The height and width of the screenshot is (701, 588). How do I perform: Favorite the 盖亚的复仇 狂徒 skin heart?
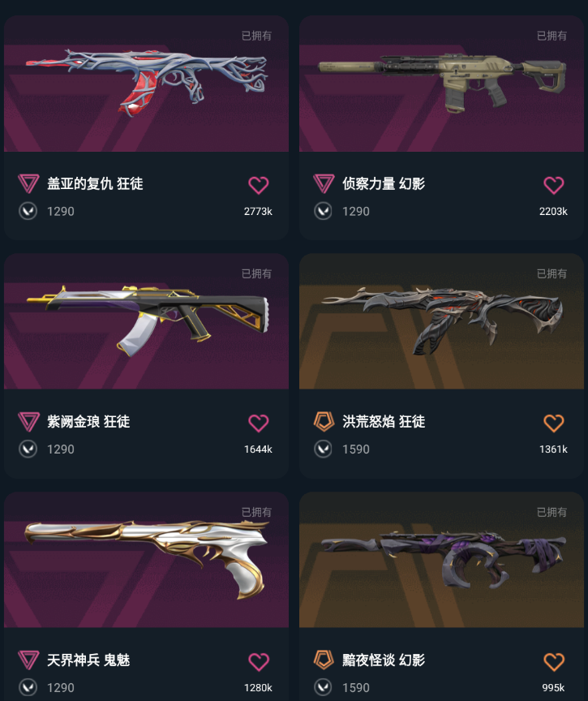pos(258,185)
